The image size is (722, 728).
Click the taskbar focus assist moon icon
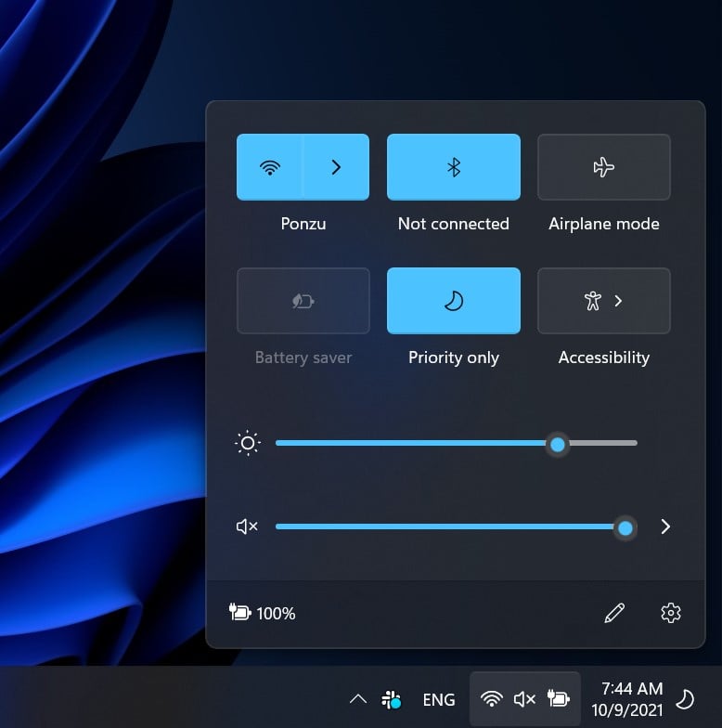coord(685,699)
